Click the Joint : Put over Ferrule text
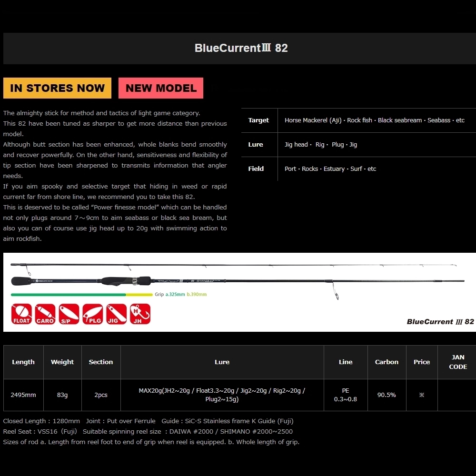This screenshot has height=476, width=476. pos(121,421)
